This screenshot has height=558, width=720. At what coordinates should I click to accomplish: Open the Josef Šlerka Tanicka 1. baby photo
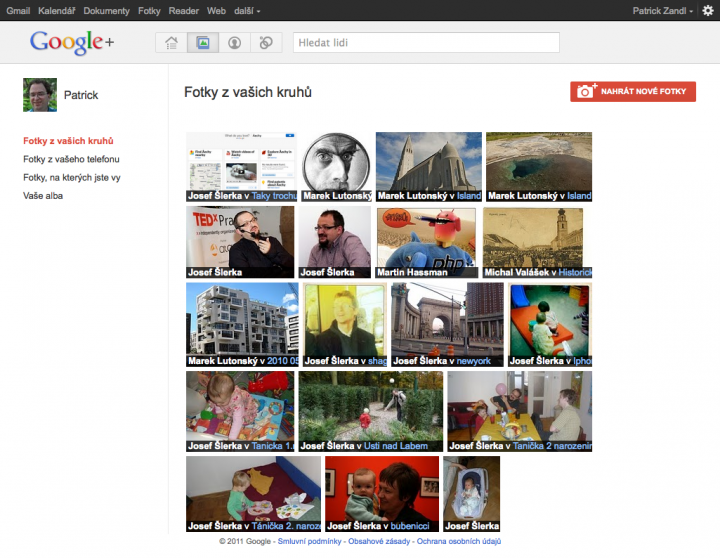pos(240,411)
